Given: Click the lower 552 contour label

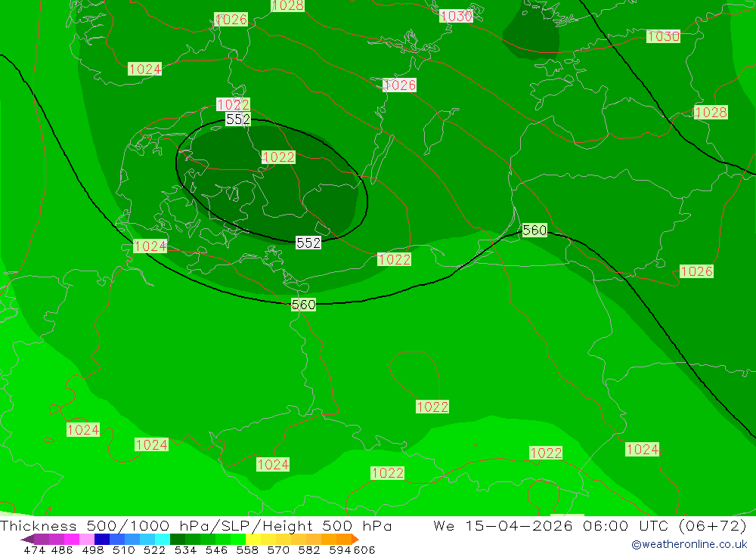Looking at the screenshot, I should tap(308, 243).
